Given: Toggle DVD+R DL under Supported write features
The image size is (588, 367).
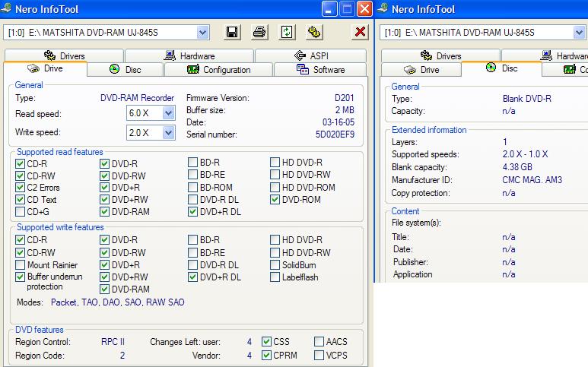Looking at the screenshot, I should point(192,277).
